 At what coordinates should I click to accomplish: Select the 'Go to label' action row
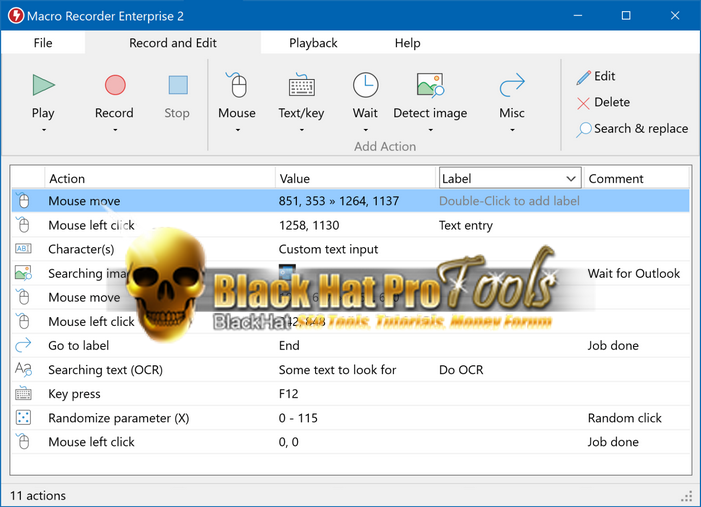pyautogui.click(x=78, y=345)
